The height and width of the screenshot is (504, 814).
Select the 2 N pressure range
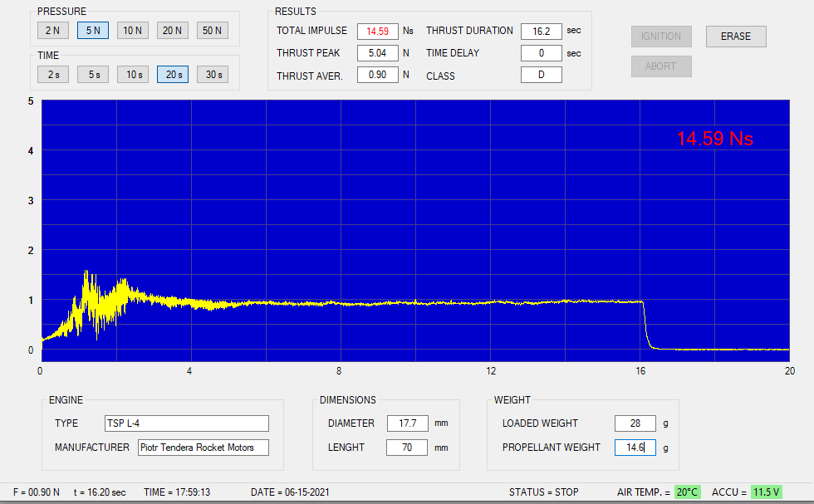pos(53,31)
